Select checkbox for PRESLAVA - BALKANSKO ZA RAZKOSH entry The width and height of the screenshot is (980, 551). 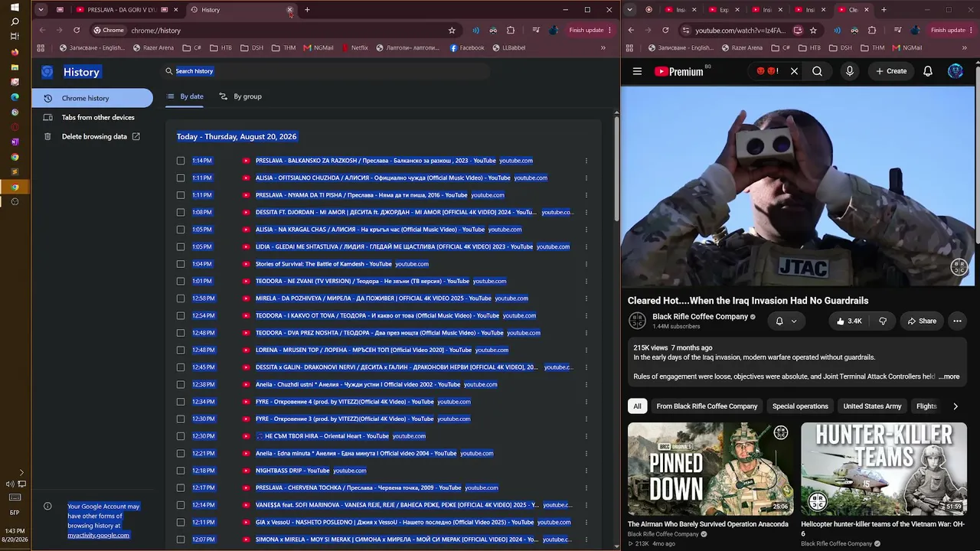[x=181, y=161]
